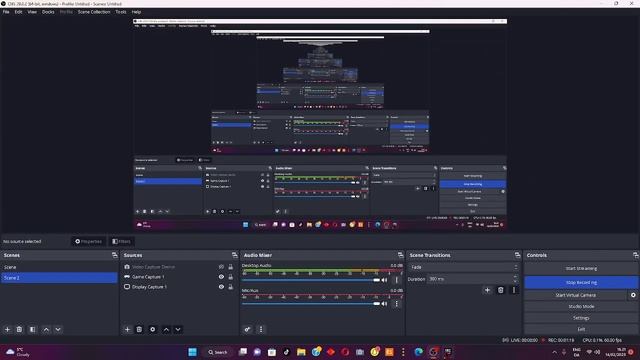Click the Properties button above docks
The width and height of the screenshot is (640, 360).
click(89, 242)
